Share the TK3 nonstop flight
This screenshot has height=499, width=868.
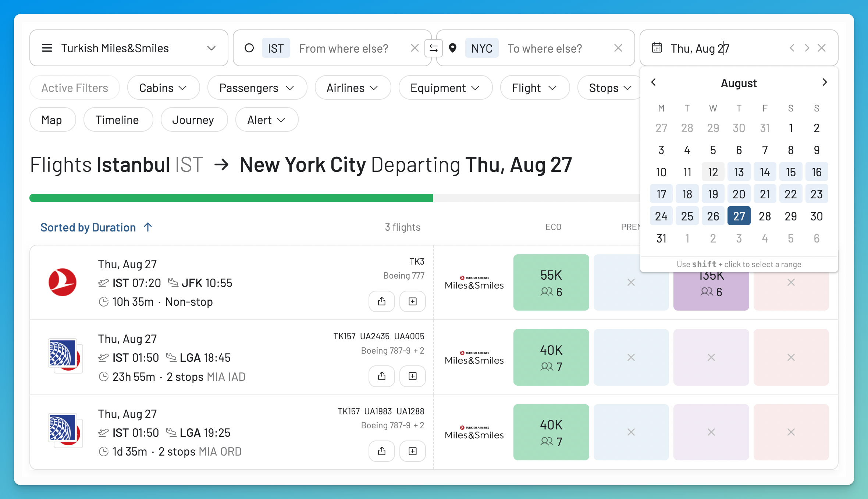click(x=382, y=301)
